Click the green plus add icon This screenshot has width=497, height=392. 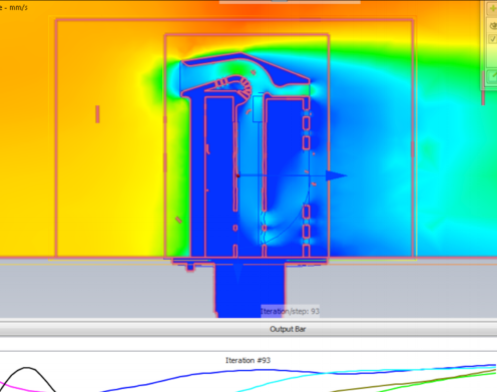pyautogui.click(x=492, y=9)
